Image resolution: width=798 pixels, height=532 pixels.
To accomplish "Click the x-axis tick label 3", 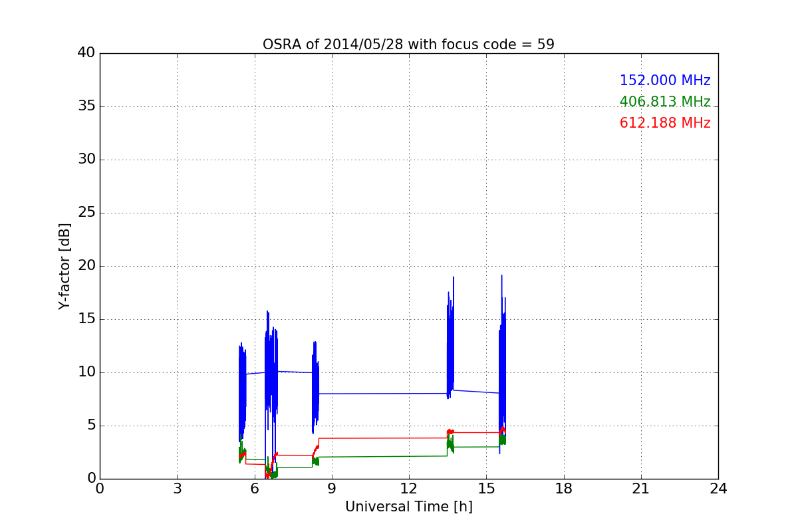I will 177,488.
